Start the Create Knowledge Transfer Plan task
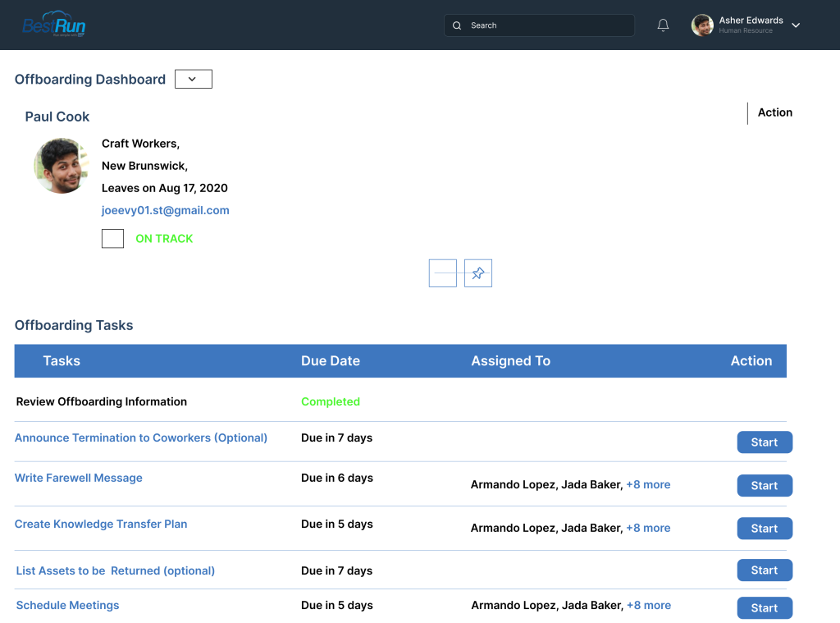 pyautogui.click(x=765, y=528)
